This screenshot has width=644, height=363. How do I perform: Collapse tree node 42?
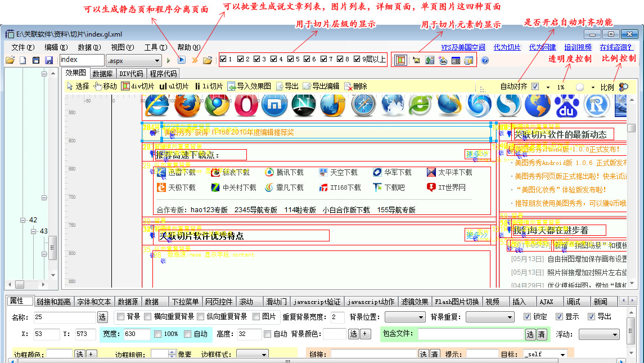(x=22, y=221)
